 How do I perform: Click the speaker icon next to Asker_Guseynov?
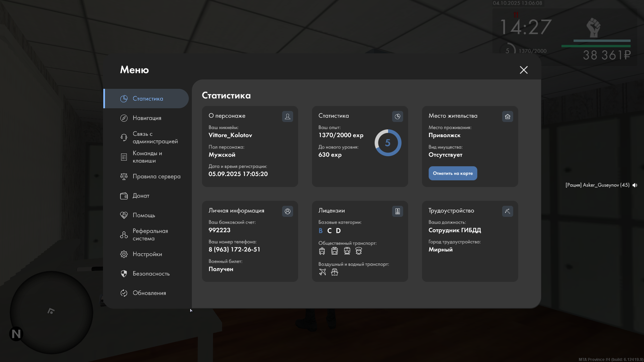pyautogui.click(x=635, y=185)
